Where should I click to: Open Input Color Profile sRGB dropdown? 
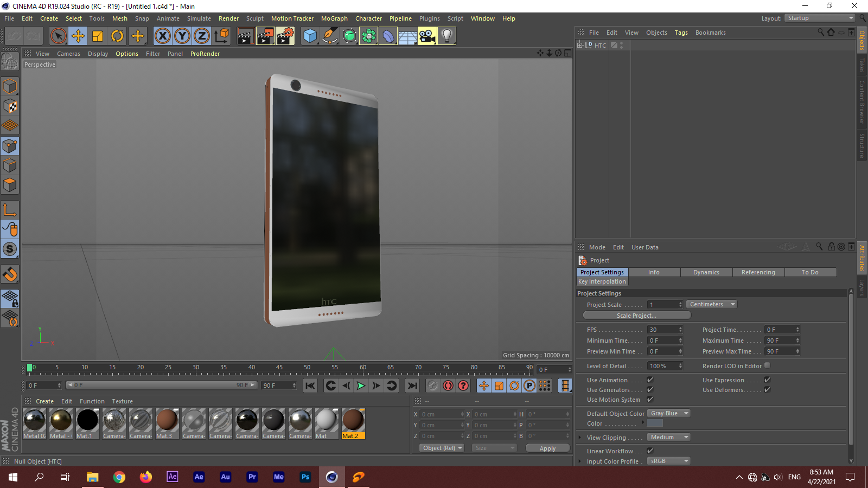[668, 461]
